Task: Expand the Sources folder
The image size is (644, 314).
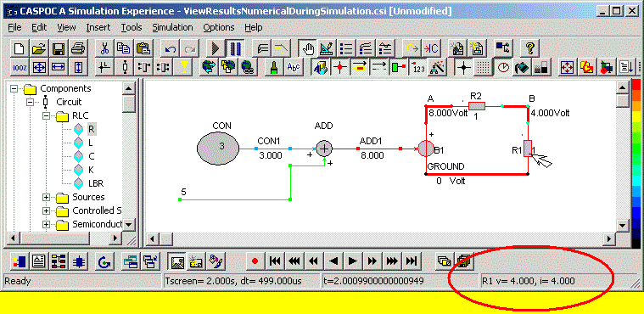Action: click(46, 197)
